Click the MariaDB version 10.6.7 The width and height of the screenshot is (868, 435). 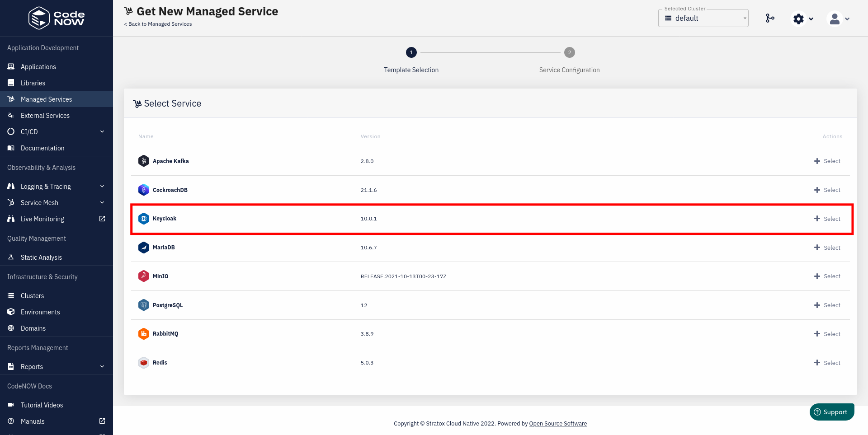369,248
